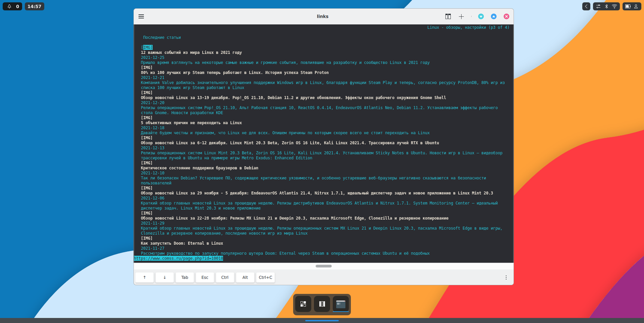Open 'Обзор новостей Linux за 29 ноября' article
644x323 pixels.
point(317,193)
